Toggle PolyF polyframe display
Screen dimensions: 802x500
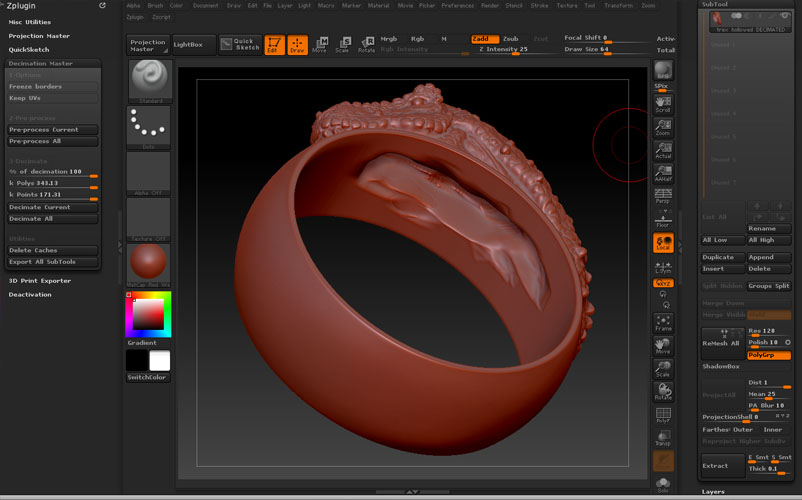tap(663, 415)
